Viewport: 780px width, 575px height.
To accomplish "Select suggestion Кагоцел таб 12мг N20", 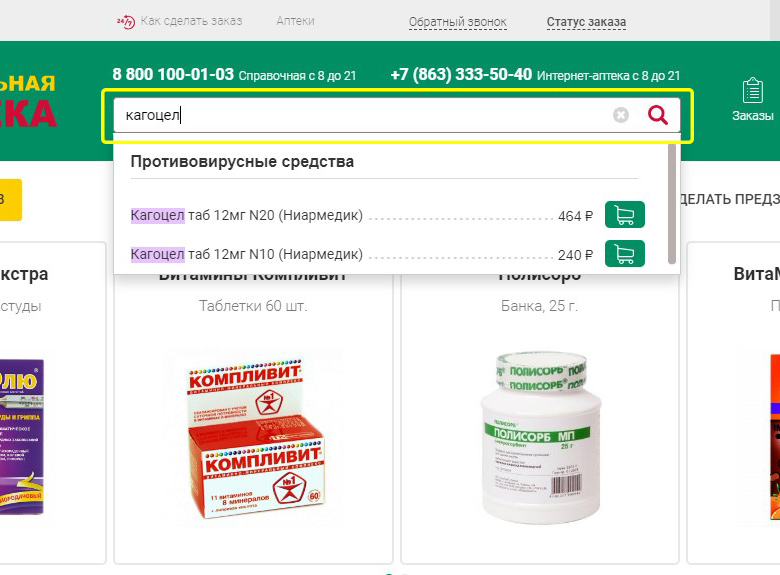I will (247, 215).
